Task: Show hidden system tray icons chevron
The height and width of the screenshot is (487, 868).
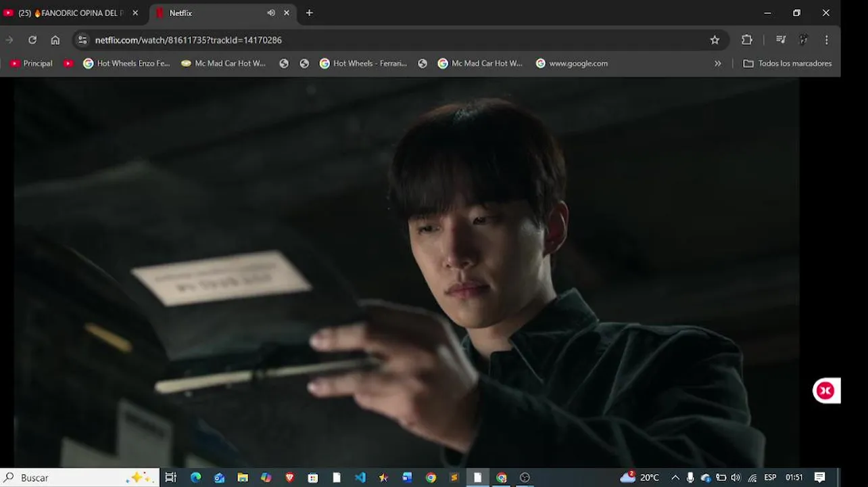Action: tap(675, 478)
